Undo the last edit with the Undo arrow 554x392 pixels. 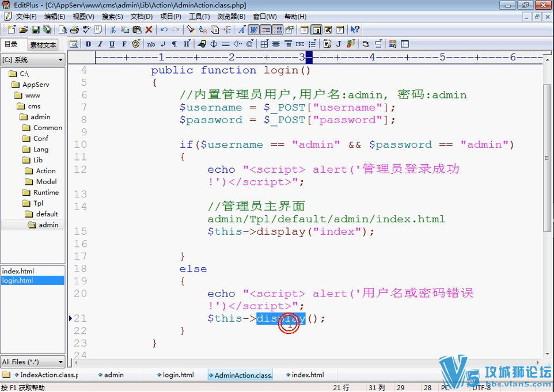click(164, 30)
